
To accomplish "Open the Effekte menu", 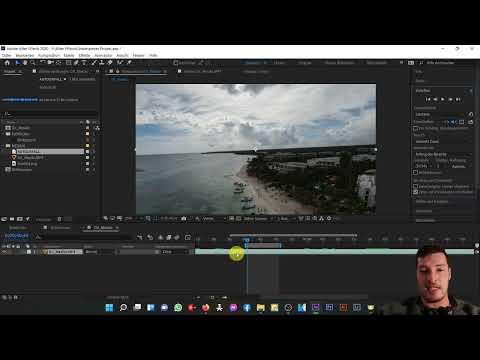I will coord(84,55).
